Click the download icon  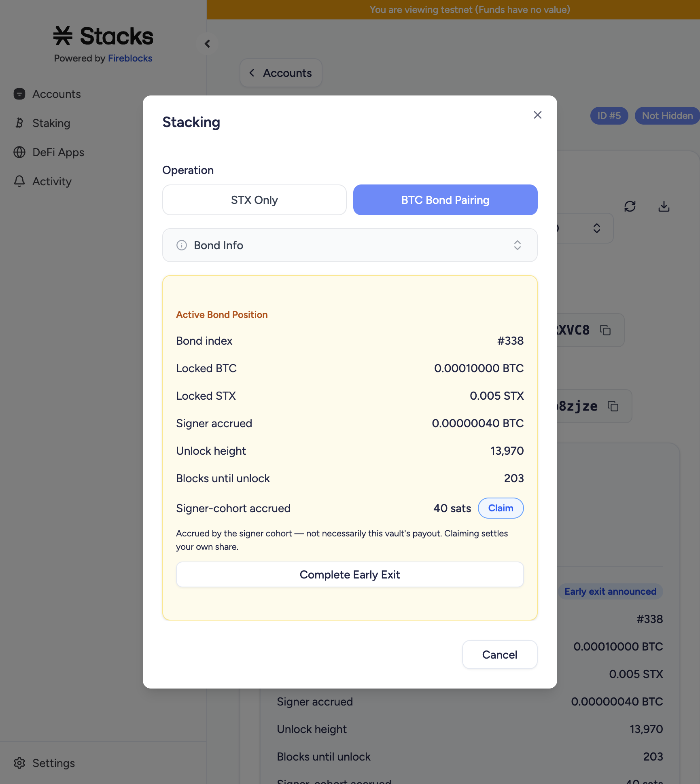(664, 206)
